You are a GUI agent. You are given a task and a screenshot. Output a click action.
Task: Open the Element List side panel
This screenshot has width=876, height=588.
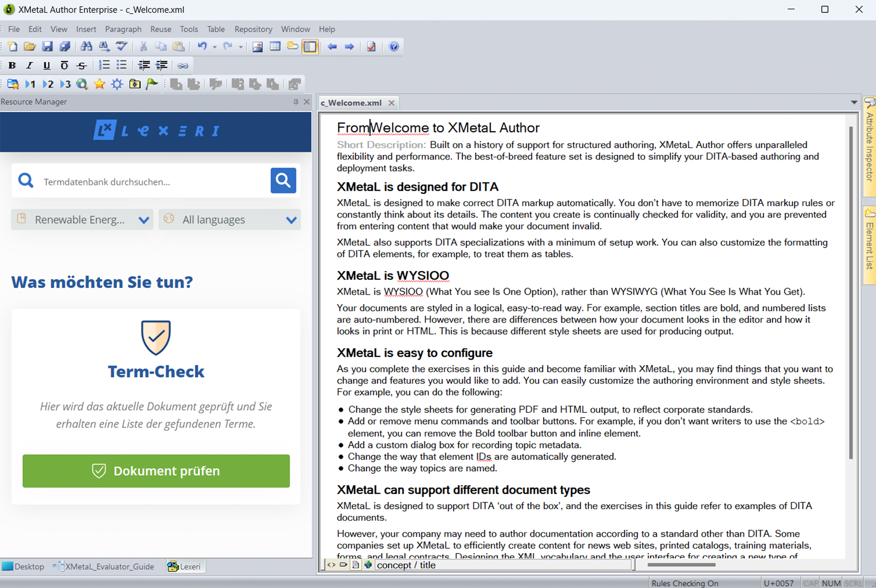[870, 245]
